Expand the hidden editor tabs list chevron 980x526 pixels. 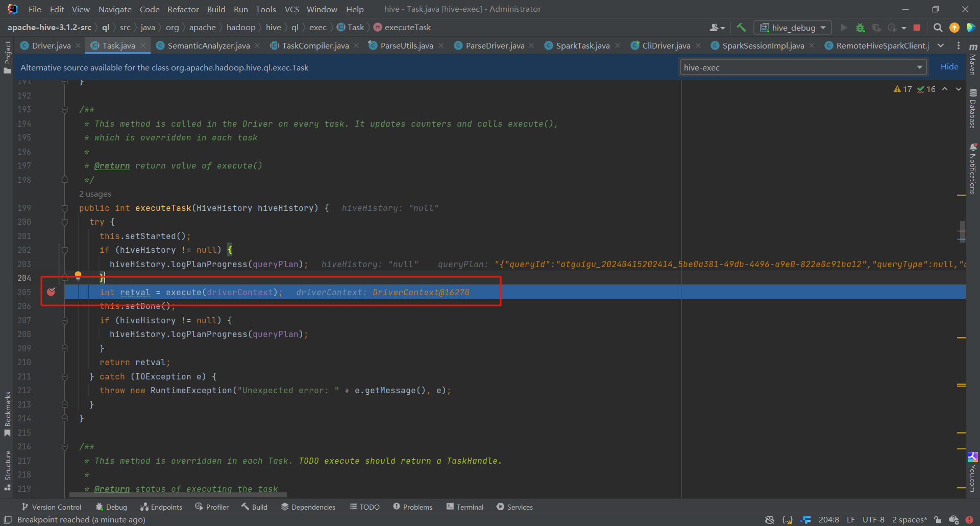pyautogui.click(x=941, y=45)
